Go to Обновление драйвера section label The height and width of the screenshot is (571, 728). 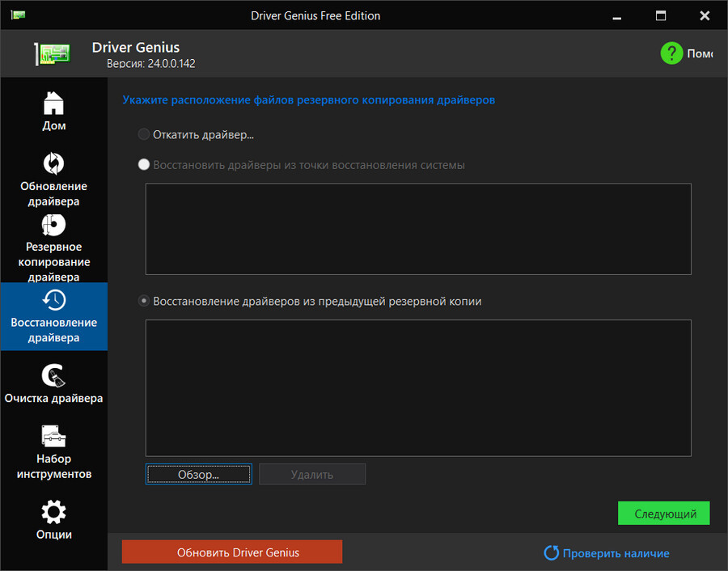(x=54, y=193)
